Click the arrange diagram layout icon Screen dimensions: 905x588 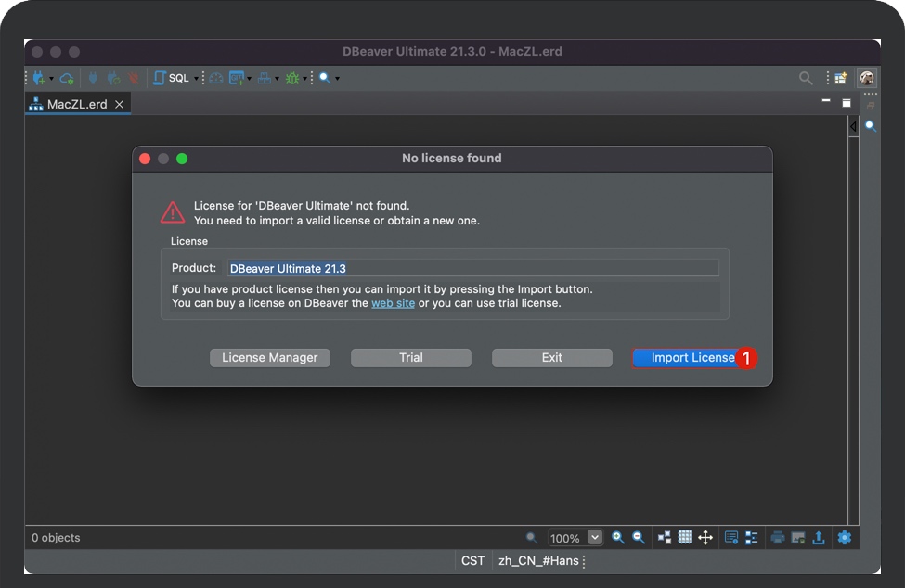[665, 538]
